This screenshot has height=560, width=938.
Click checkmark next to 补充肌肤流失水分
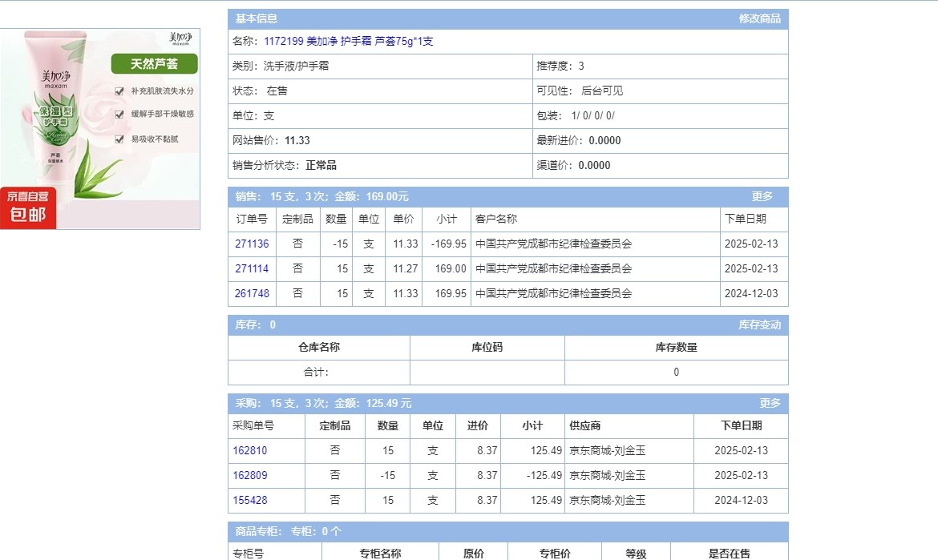(x=119, y=91)
